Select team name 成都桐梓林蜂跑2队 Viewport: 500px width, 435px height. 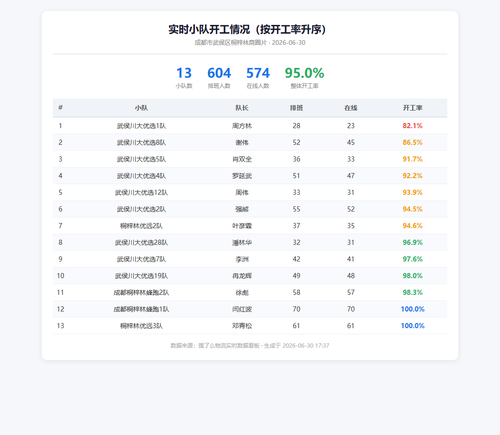tap(141, 293)
